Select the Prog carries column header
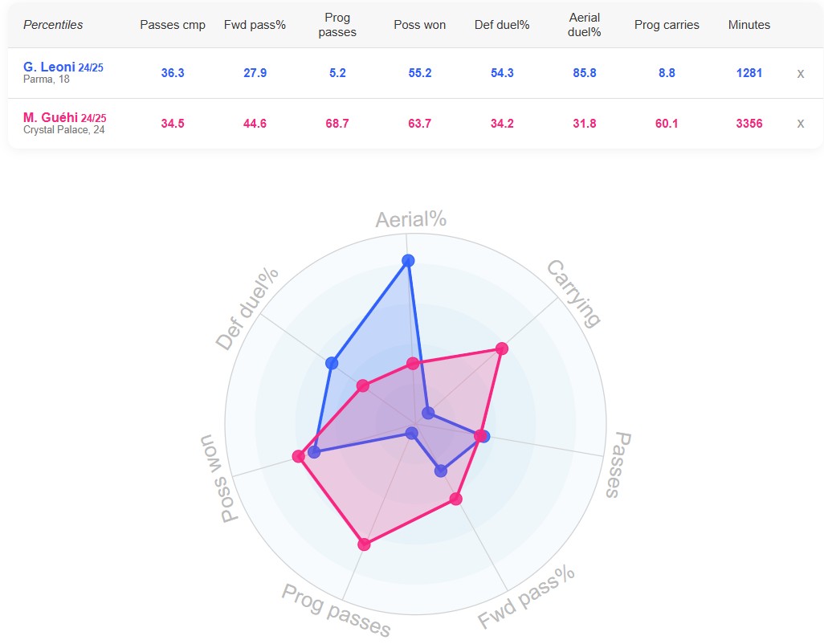This screenshot has height=644, width=824. pos(667,25)
